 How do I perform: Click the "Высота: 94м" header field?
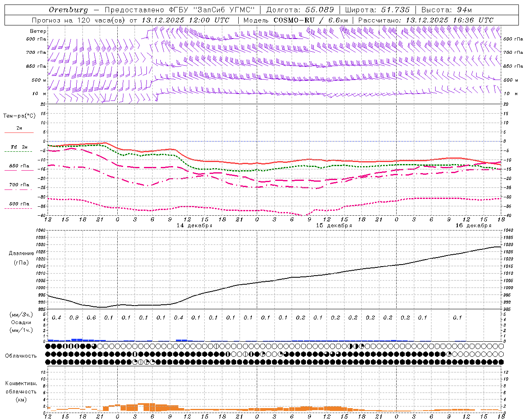click(447, 10)
